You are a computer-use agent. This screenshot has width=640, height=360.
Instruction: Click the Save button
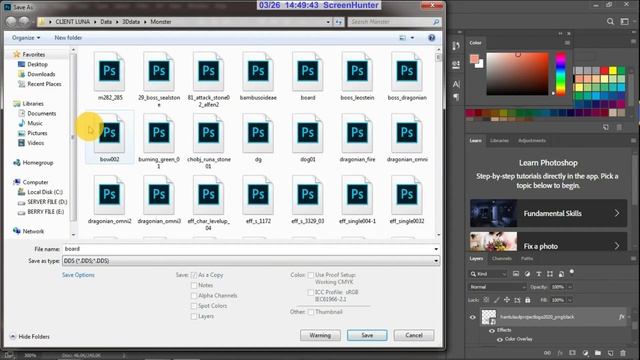367,335
